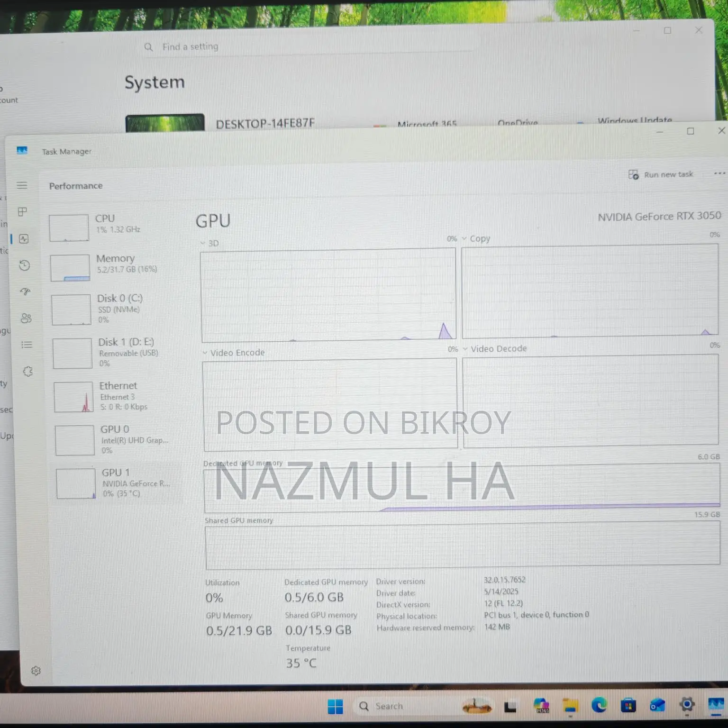Click 142 MB hardware reserved memory value

point(497,627)
